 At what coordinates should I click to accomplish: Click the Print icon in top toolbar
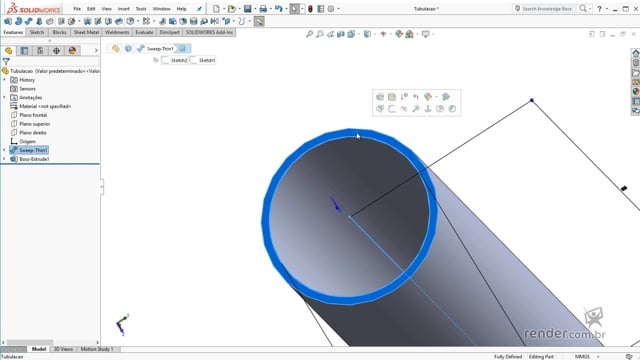click(263, 9)
